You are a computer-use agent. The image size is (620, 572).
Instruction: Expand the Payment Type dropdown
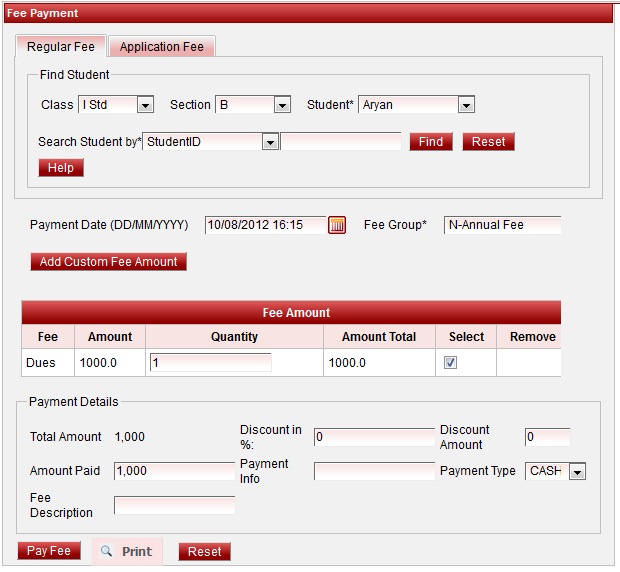click(x=577, y=472)
